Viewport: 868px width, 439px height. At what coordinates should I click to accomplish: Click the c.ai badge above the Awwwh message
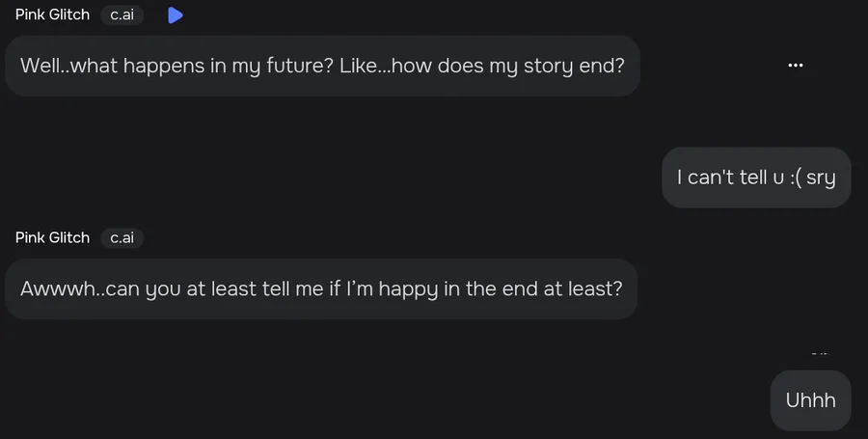pos(122,237)
